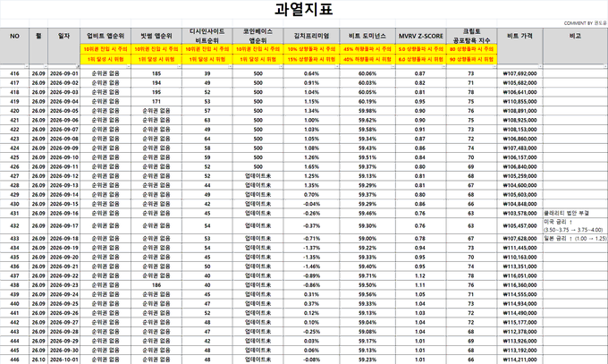Open the filter arrow on the 빗썸 앱순위 column

[x=179, y=67]
